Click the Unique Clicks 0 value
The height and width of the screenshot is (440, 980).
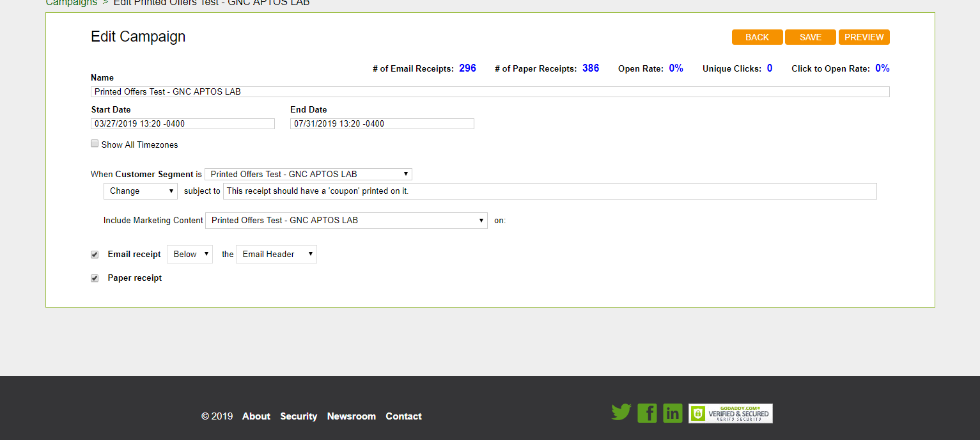[x=770, y=68]
